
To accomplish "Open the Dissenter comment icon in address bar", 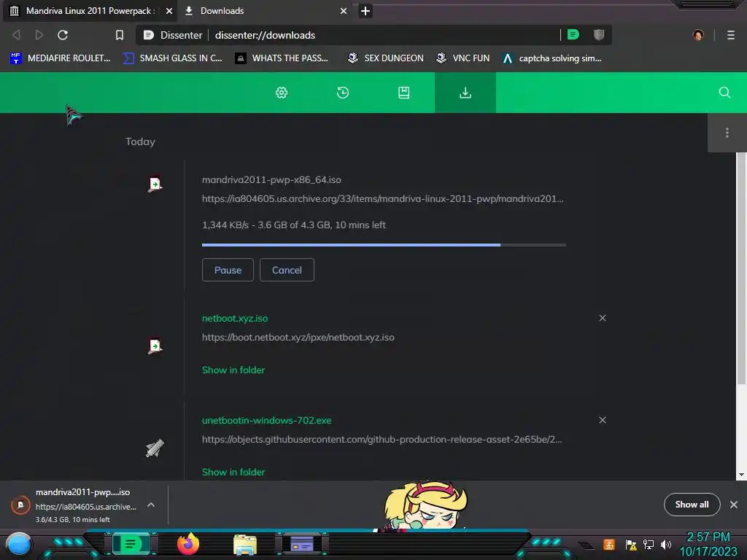I will [x=573, y=35].
